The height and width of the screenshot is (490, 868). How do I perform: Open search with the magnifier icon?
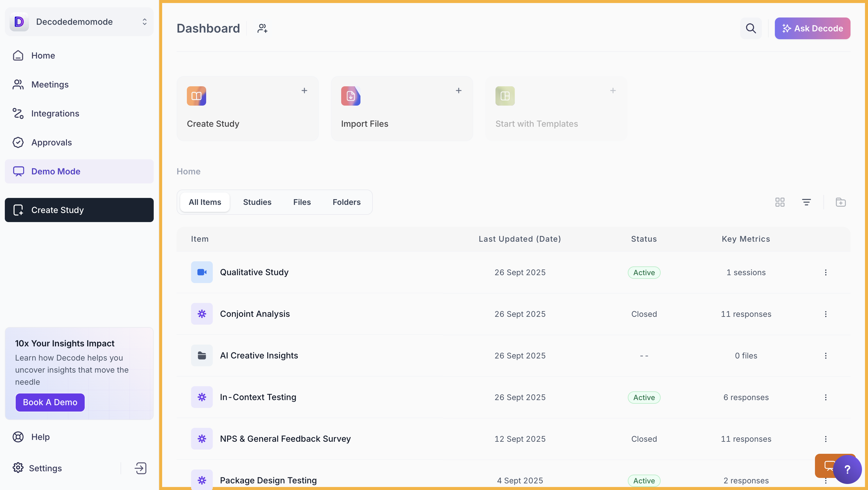[x=751, y=28]
